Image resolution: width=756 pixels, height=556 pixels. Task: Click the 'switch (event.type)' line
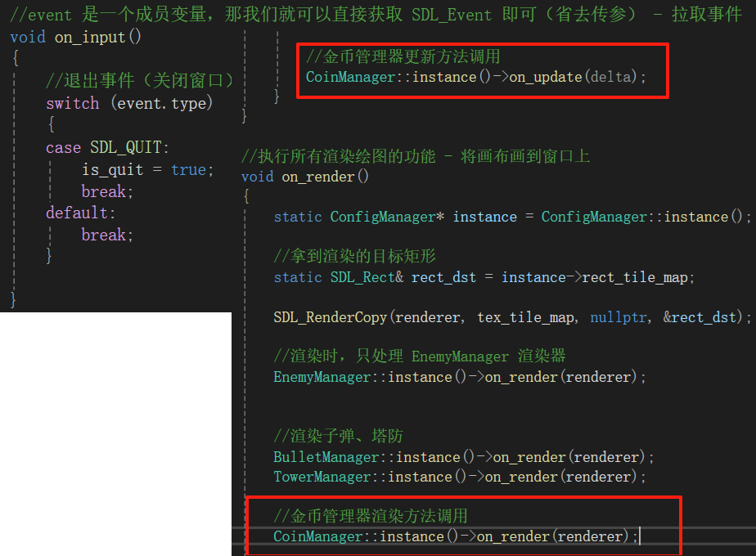129,103
